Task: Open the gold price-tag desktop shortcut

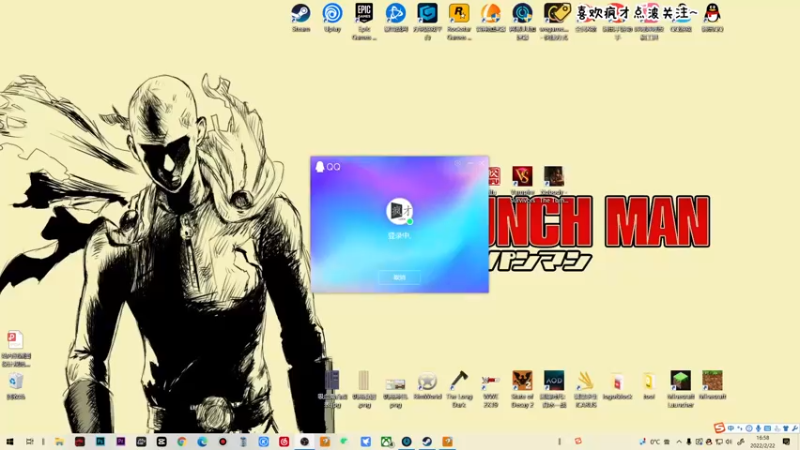Action: pyautogui.click(x=554, y=21)
